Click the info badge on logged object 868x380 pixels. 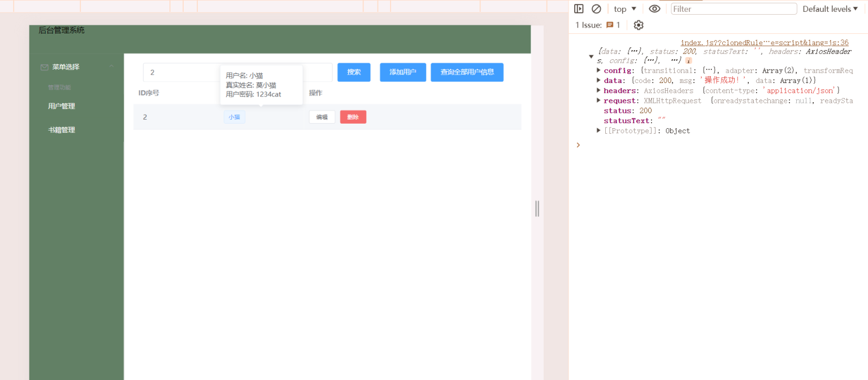point(689,60)
